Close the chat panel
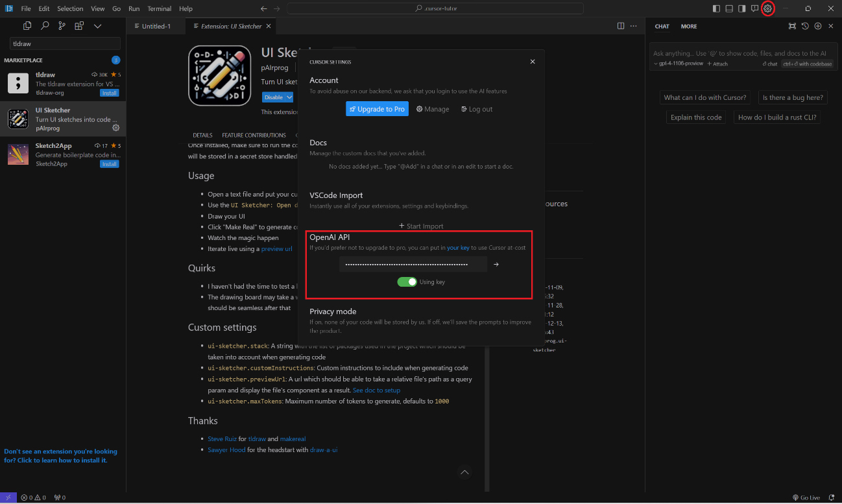The height and width of the screenshot is (504, 842). click(x=830, y=26)
